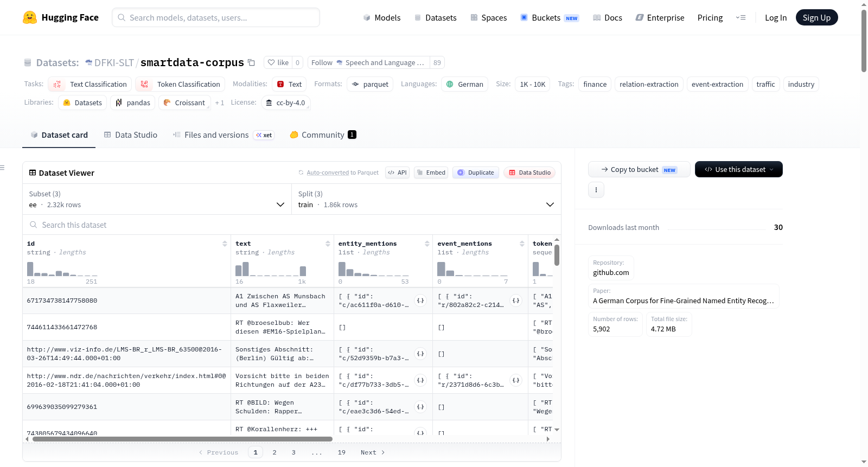The width and height of the screenshot is (868, 467).
Task: Expand entity_mentions JSON in first row
Action: pos(420,300)
